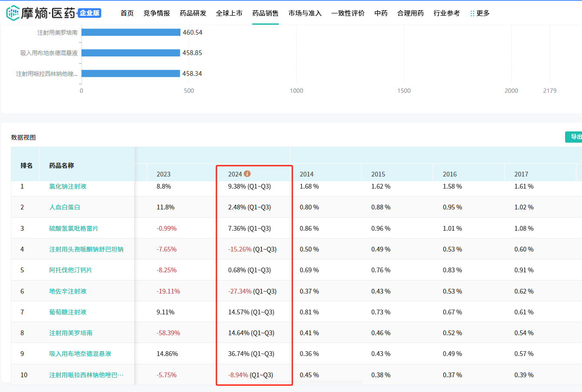The height and width of the screenshot is (392, 582).
Task: Click the 458.85 bar for 吸入用布地奈德混悬液
Action: 131,53
